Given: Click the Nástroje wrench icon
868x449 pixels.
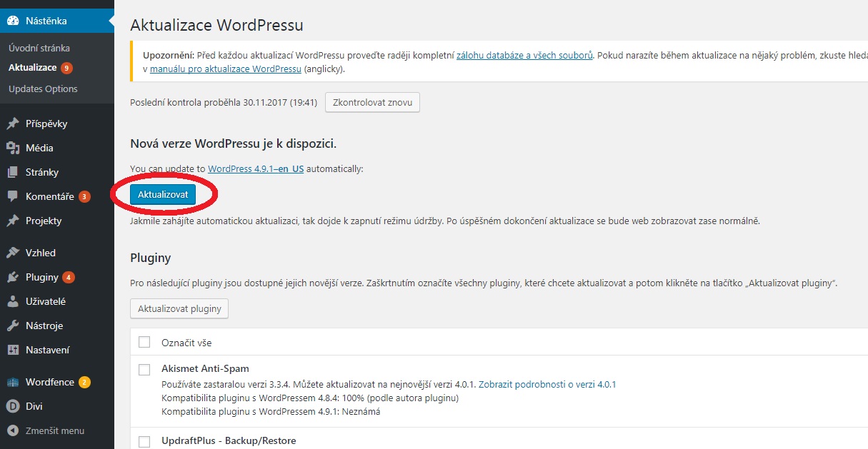Looking at the screenshot, I should (13, 326).
